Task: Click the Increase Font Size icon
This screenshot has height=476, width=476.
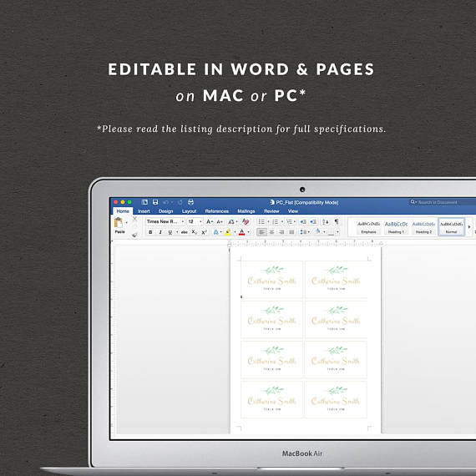Action: (x=209, y=221)
